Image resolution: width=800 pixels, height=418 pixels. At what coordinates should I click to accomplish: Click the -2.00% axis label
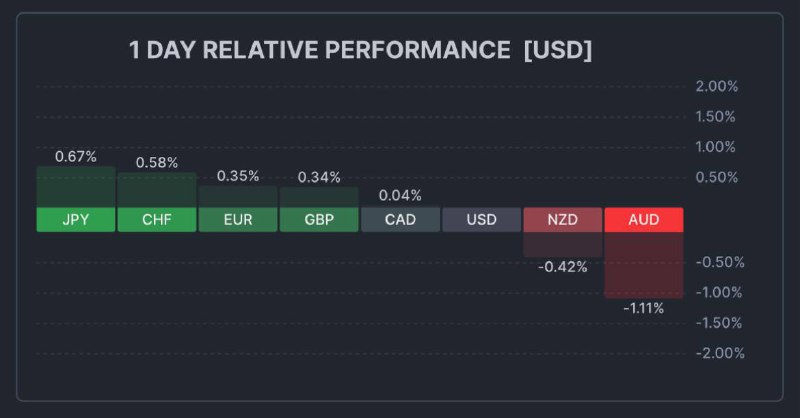720,353
